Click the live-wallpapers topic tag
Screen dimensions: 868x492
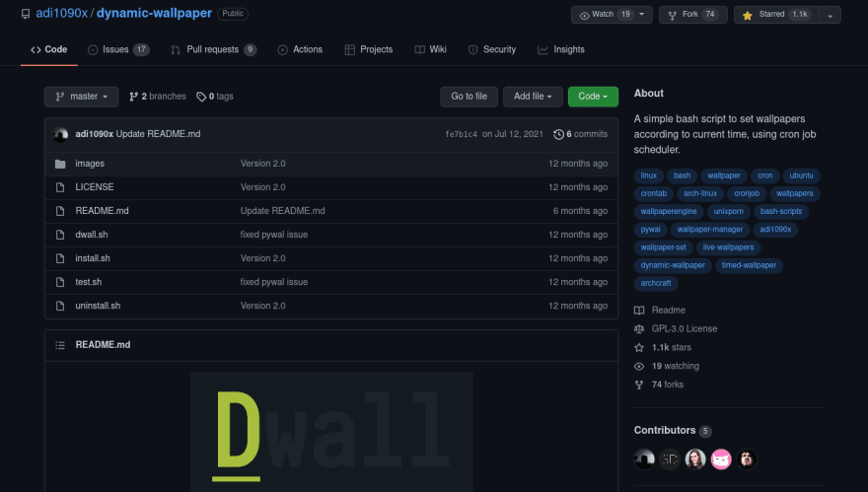[728, 247]
